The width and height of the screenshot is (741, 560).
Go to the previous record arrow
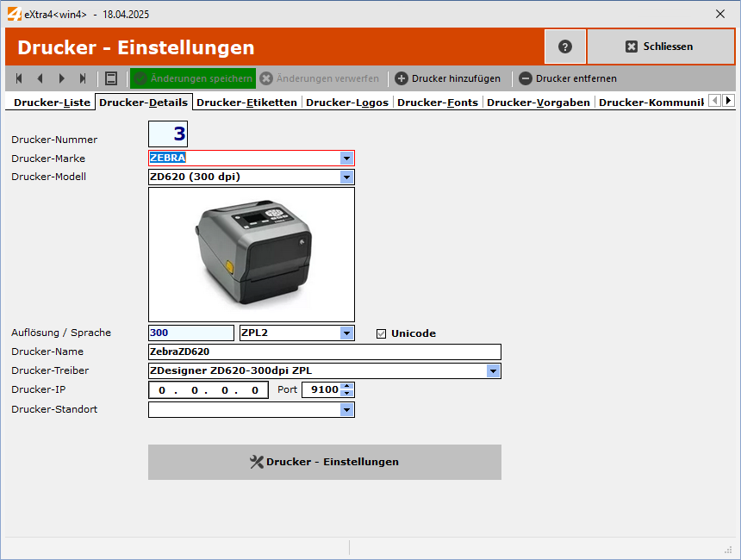tap(39, 78)
